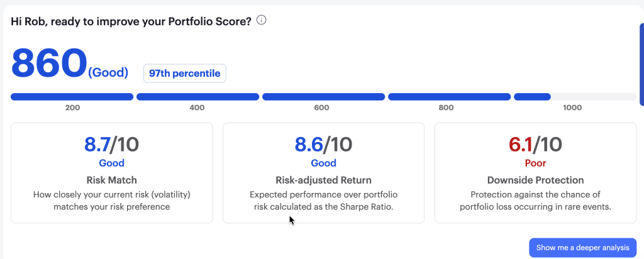
Task: Click the progress bar segment above 600
Action: pyautogui.click(x=323, y=97)
